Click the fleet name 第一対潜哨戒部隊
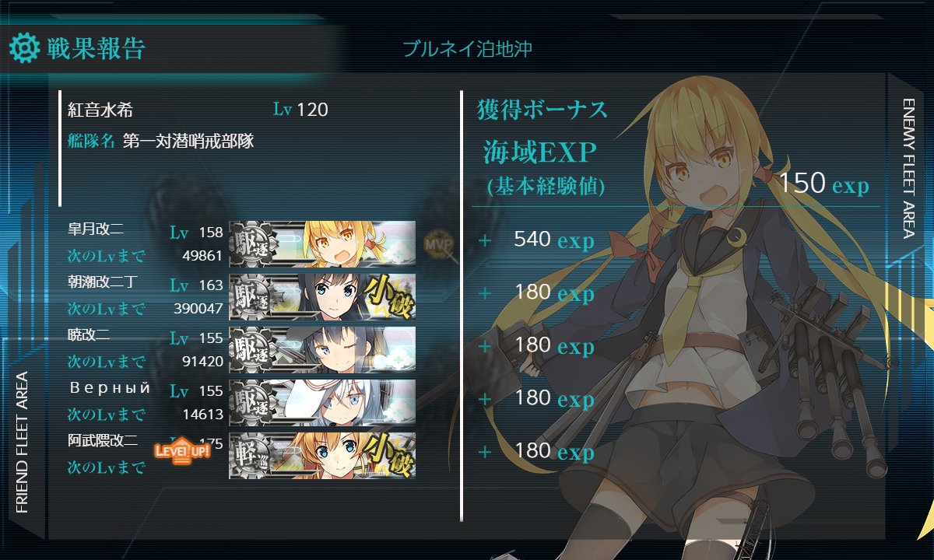Screen dimensions: 934x560 (x=188, y=142)
